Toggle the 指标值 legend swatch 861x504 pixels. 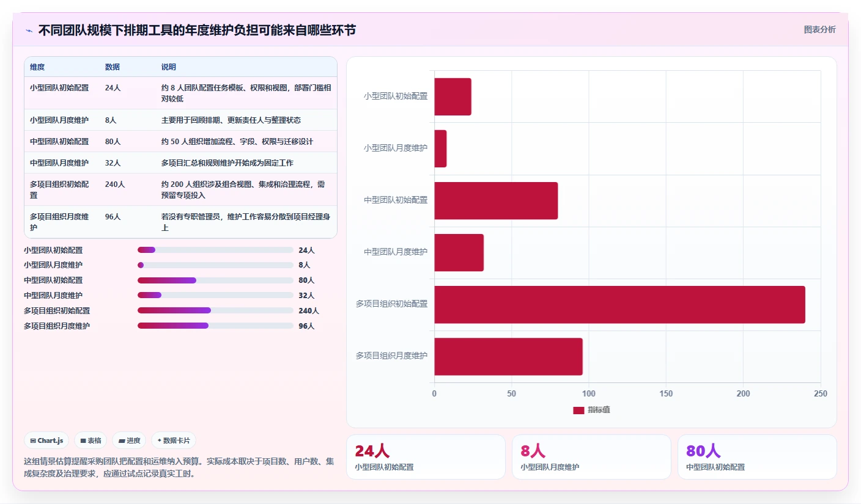coord(578,410)
